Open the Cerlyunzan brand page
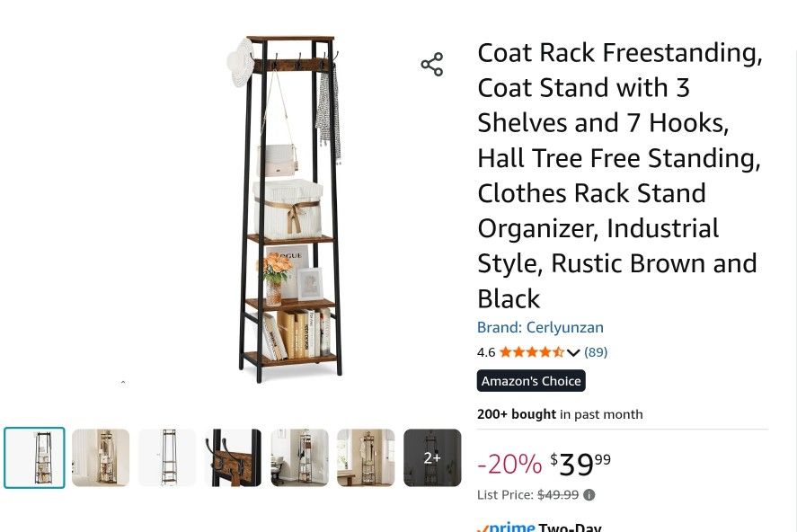797x532 pixels. click(540, 327)
